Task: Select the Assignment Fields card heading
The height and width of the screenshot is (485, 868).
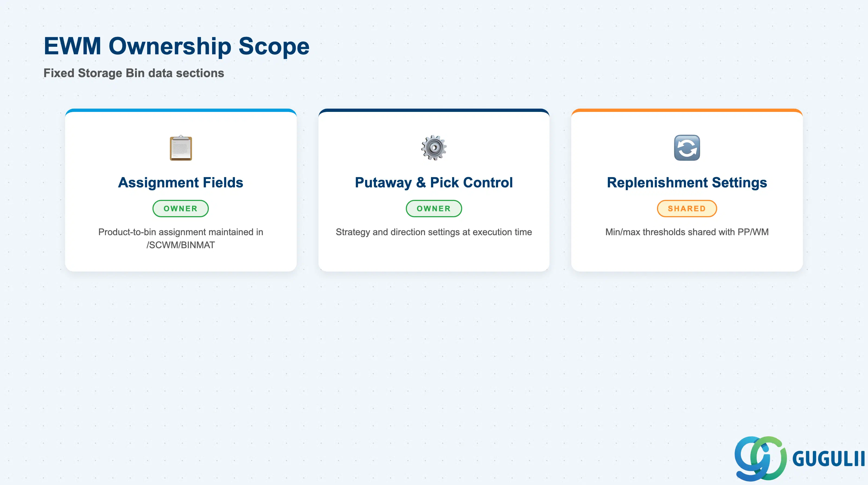Action: pos(181,182)
